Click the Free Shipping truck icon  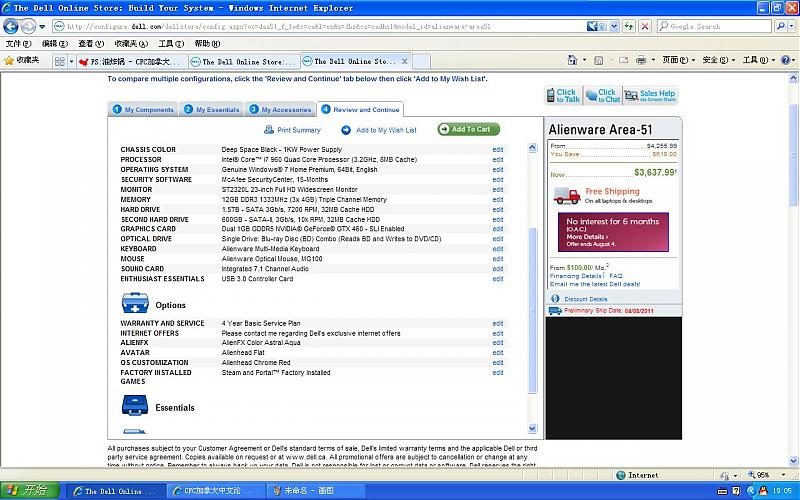(x=567, y=195)
